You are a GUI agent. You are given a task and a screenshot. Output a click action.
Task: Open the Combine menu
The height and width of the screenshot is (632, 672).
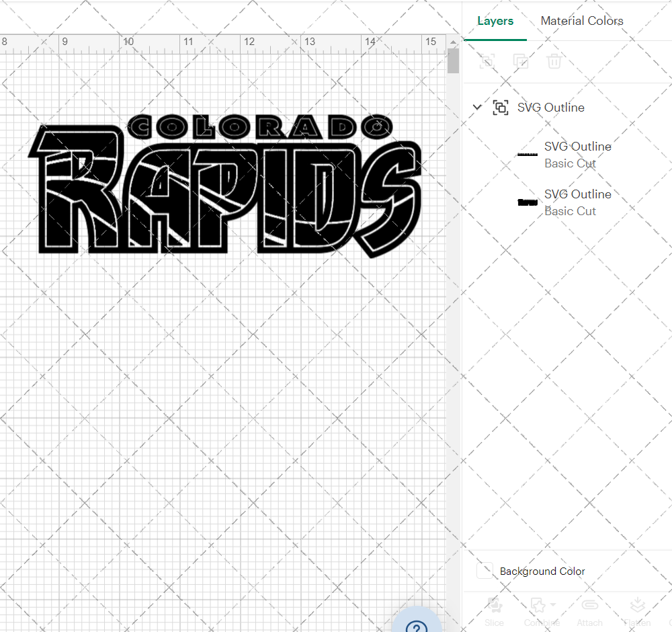point(542,611)
